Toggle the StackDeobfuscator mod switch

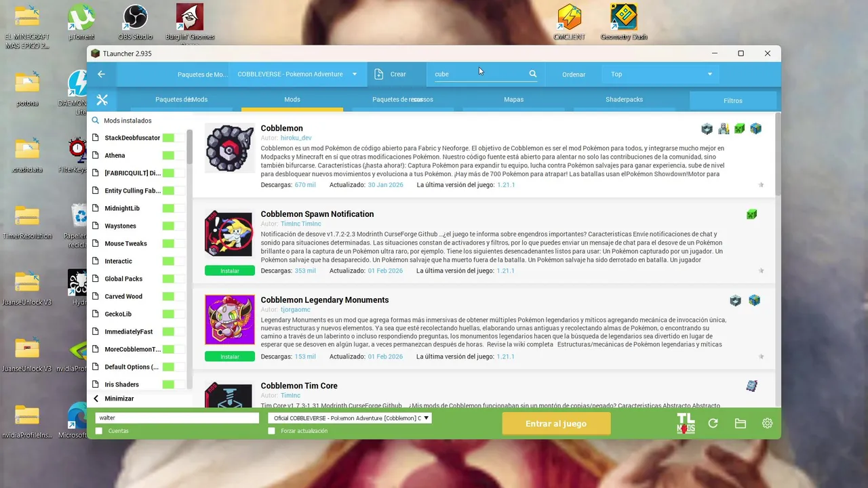(x=174, y=138)
